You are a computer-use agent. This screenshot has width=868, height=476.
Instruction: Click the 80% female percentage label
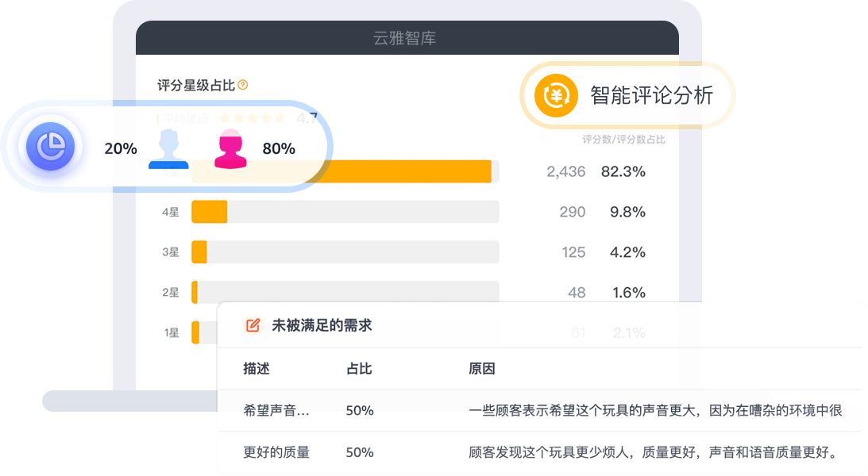(279, 148)
